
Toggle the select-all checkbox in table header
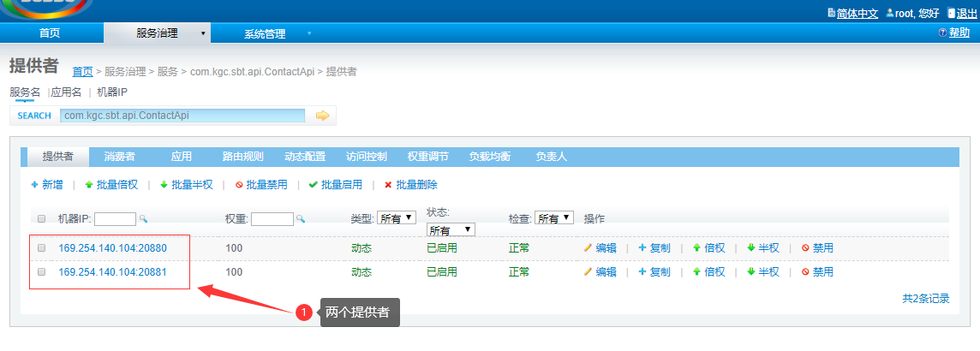click(x=42, y=218)
